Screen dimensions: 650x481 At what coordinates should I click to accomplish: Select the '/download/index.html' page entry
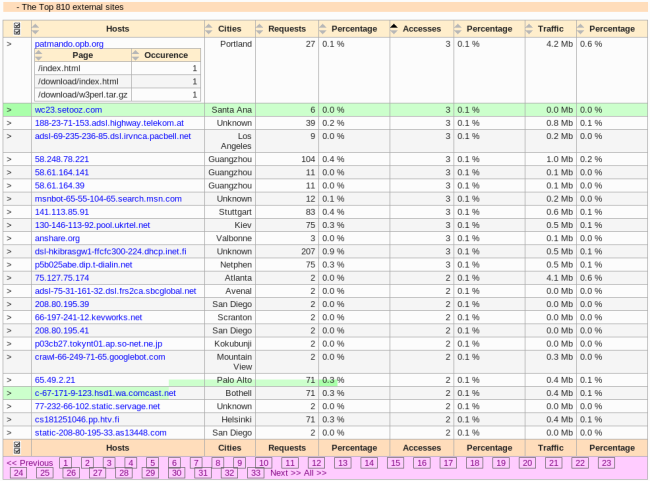[78, 82]
